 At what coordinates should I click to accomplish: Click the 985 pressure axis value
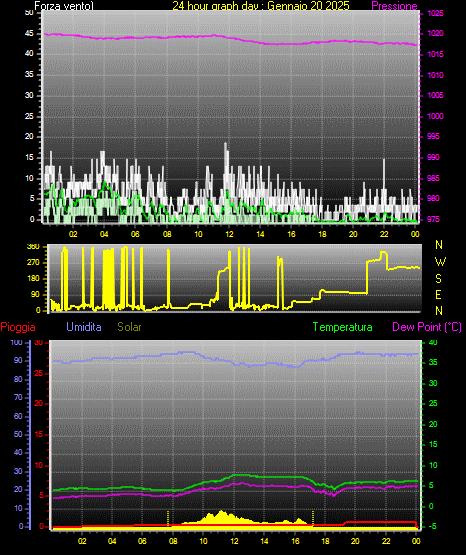pos(433,178)
